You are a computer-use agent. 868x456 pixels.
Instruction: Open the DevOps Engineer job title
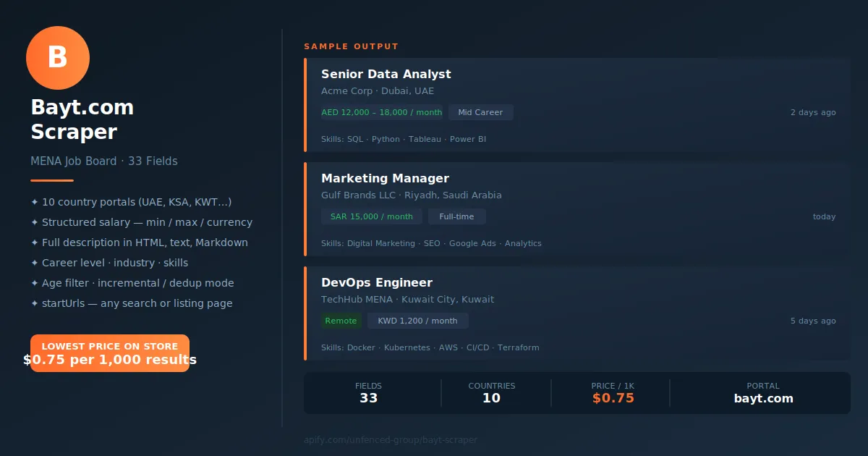(377, 282)
